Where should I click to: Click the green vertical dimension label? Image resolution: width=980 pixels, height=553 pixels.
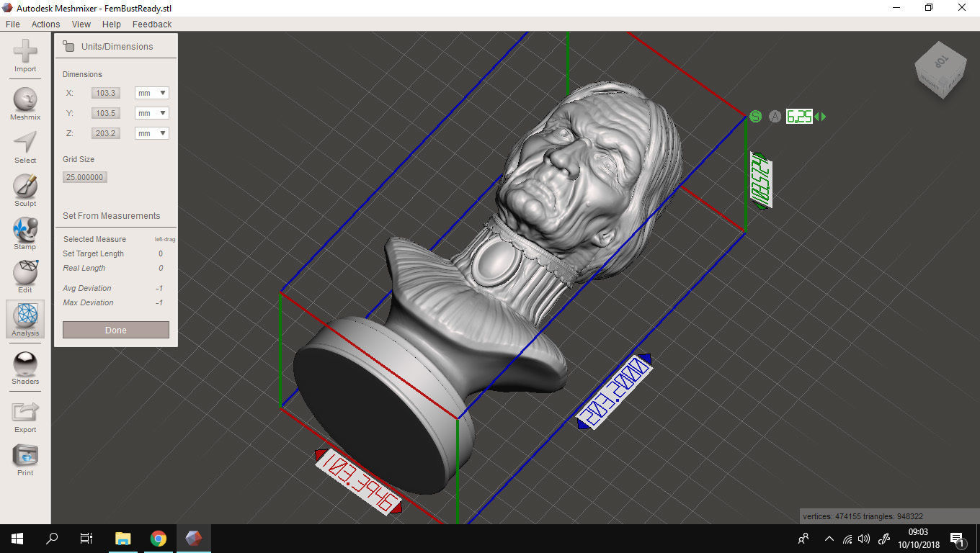(x=761, y=181)
